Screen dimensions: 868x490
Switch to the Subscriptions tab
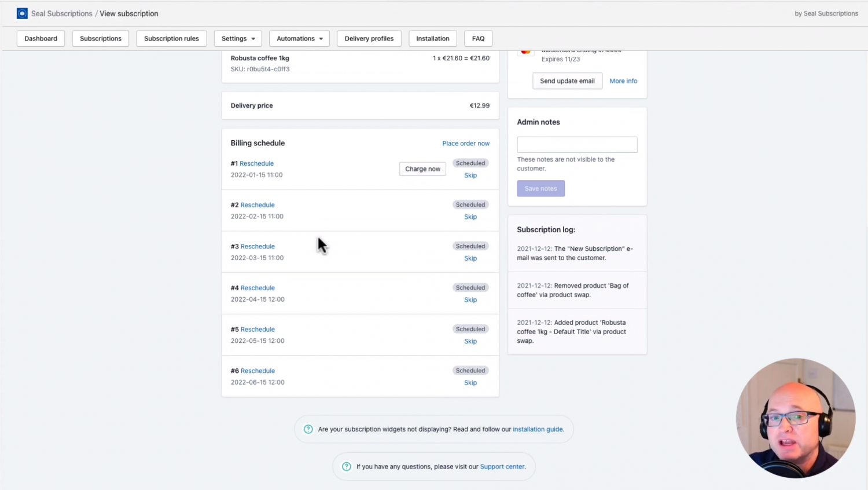pos(100,38)
